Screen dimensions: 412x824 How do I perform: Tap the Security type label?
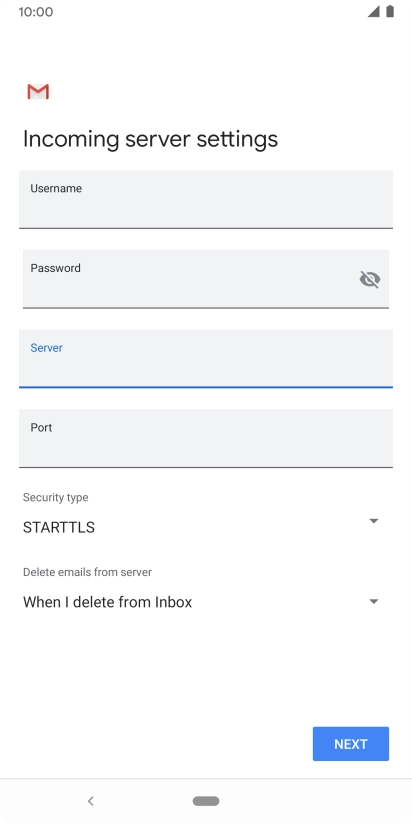pos(56,497)
